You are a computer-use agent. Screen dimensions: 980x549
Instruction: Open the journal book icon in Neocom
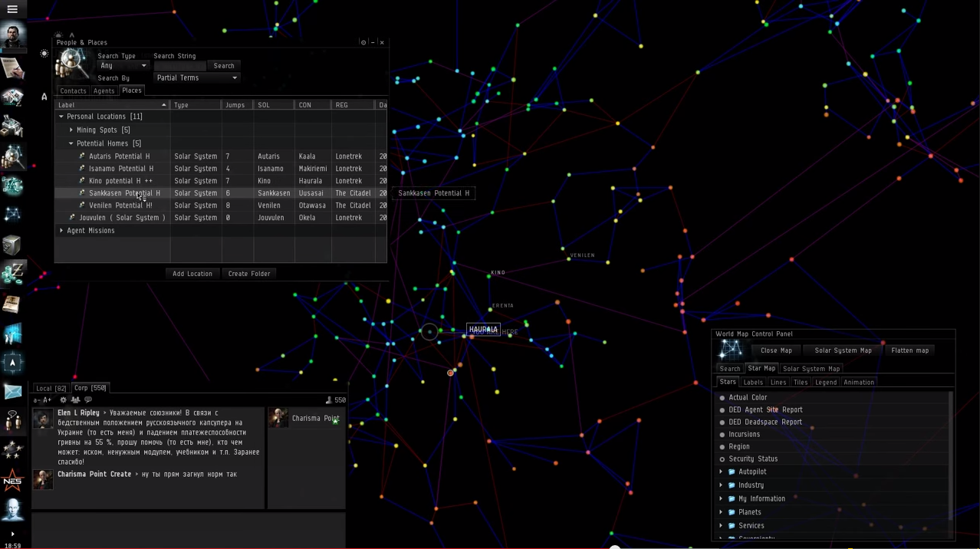(x=12, y=304)
